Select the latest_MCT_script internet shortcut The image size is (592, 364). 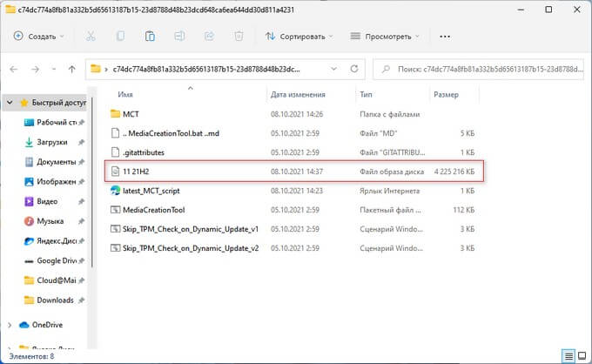coord(151,191)
